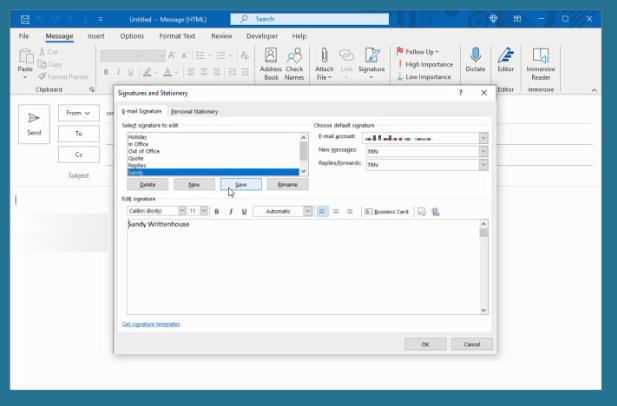Open the Replies/forwards signature dropdown
Viewport: 617px width, 406px height.
(483, 164)
